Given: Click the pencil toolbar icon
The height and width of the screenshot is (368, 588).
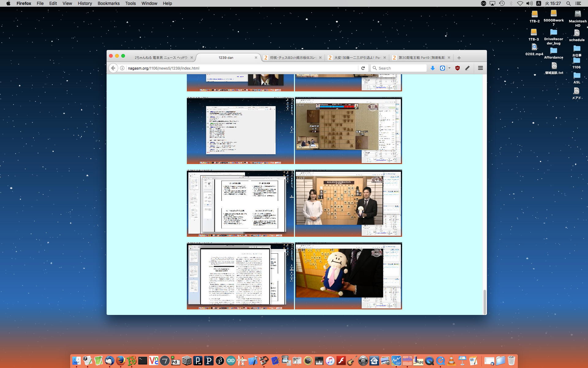Looking at the screenshot, I should (x=467, y=68).
